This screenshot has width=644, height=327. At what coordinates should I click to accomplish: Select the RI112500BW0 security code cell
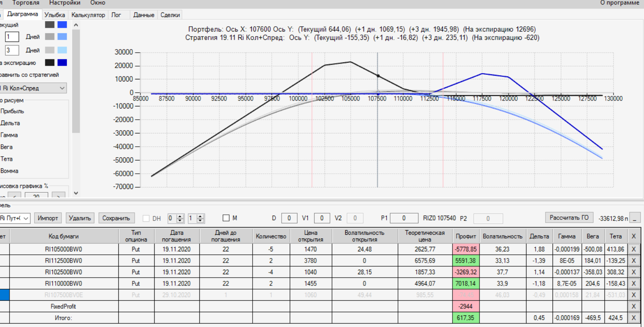tap(64, 261)
